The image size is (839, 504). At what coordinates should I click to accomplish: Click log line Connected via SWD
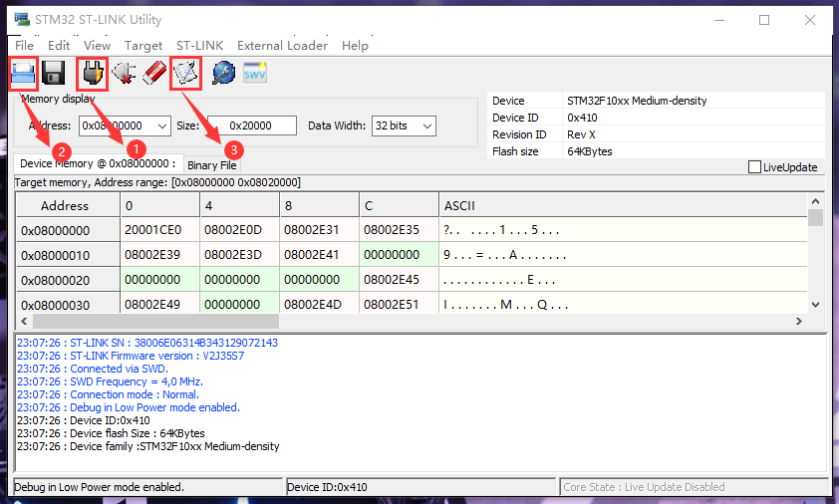93,369
